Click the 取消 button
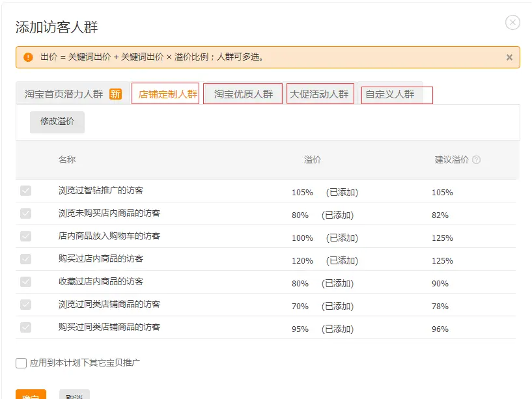The width and height of the screenshot is (532, 399). pyautogui.click(x=74, y=394)
